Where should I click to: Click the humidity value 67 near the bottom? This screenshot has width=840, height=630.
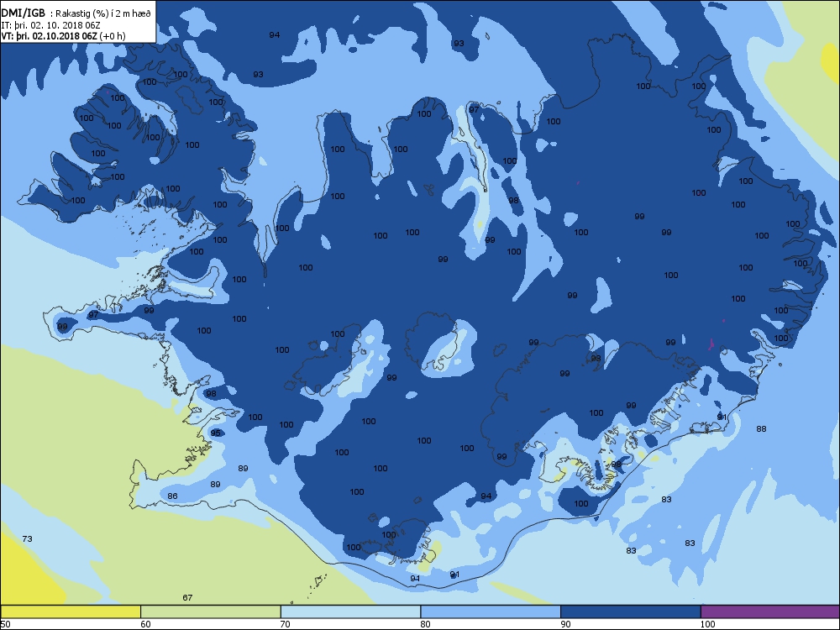(x=187, y=597)
